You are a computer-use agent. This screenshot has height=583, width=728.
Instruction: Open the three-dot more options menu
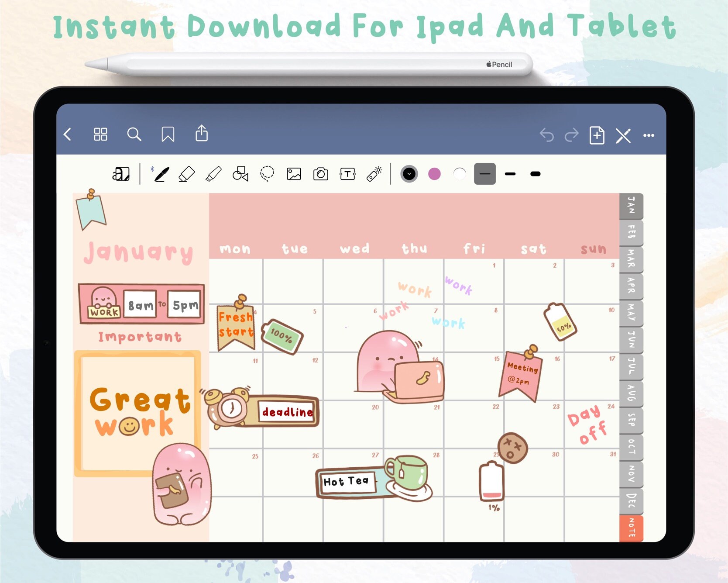pos(649,136)
